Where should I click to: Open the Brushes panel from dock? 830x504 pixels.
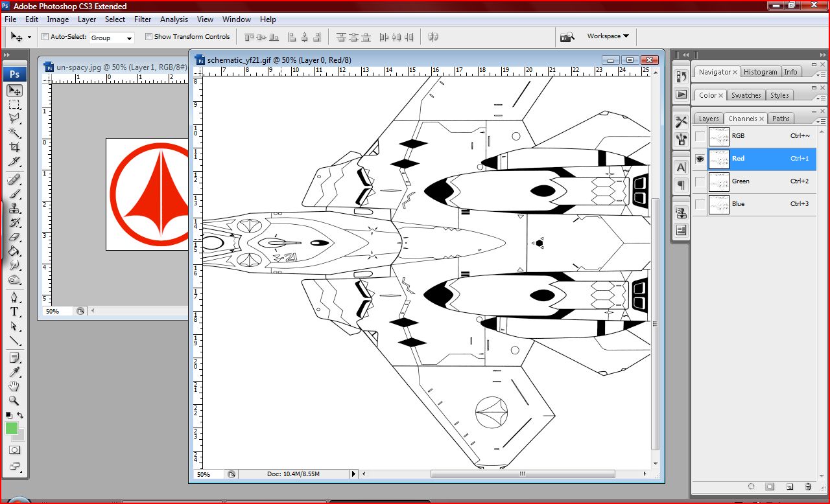[682, 139]
